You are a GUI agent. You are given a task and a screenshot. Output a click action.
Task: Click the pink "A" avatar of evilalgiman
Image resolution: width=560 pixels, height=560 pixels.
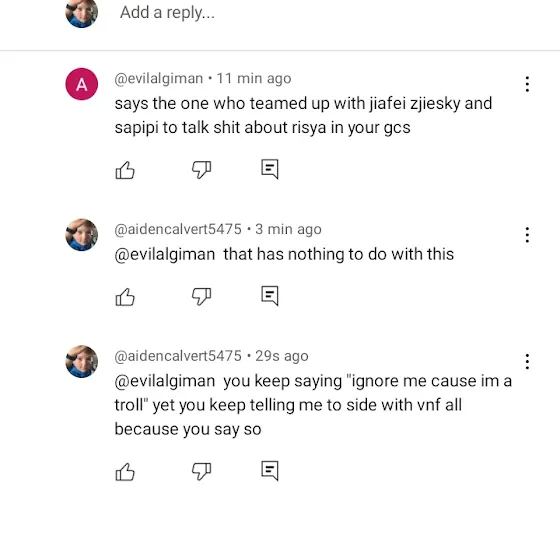click(x=82, y=84)
